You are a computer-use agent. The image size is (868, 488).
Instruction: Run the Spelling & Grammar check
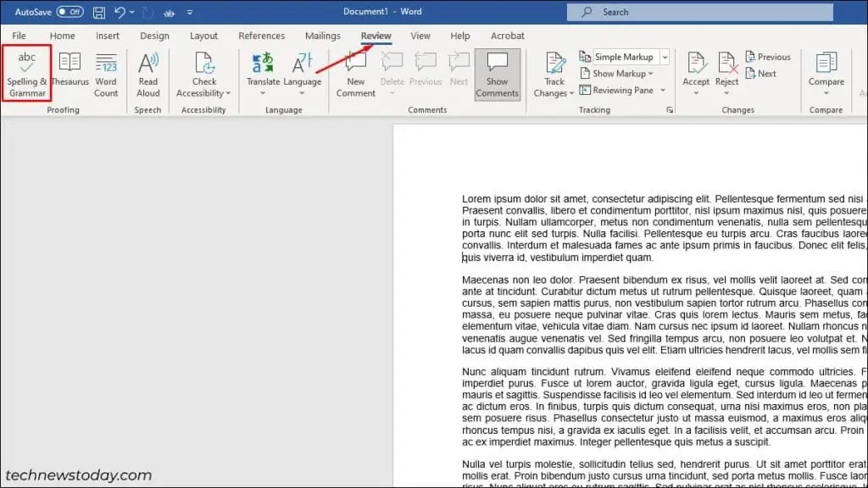[x=26, y=74]
